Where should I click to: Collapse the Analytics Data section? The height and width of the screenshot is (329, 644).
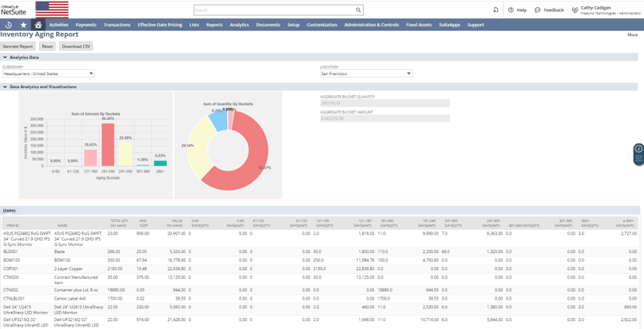click(5, 58)
